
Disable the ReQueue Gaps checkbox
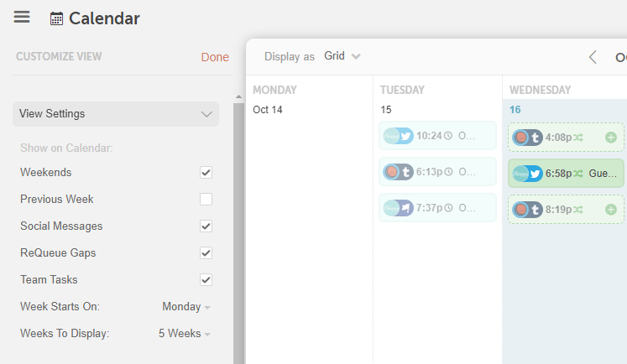pos(206,252)
